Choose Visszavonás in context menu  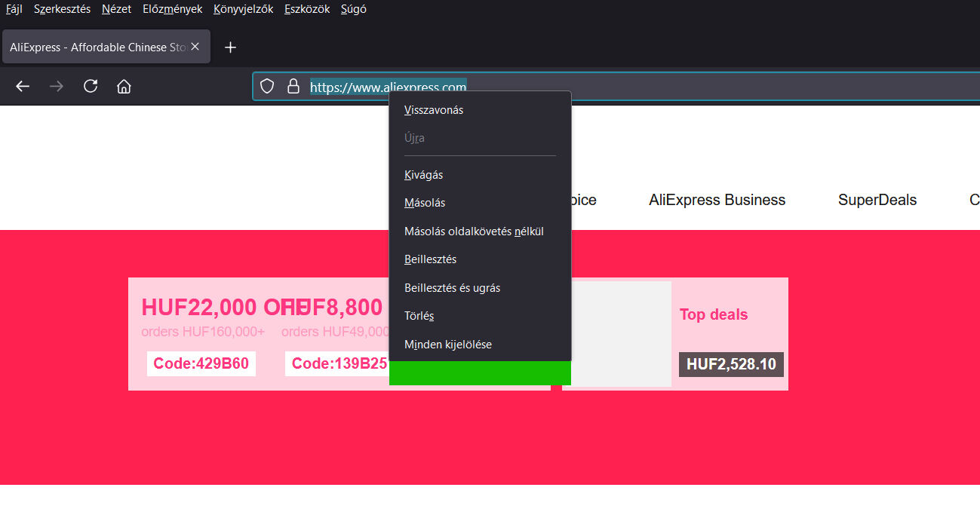[480, 110]
